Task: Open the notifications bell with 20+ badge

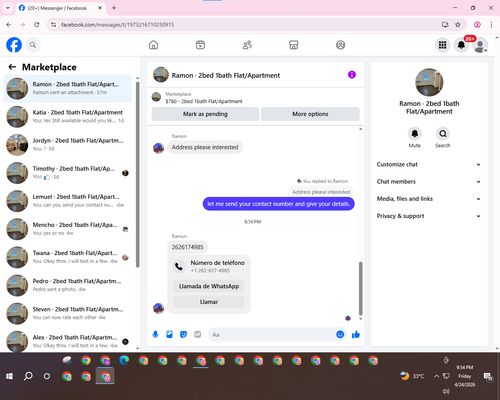Action: (462, 45)
